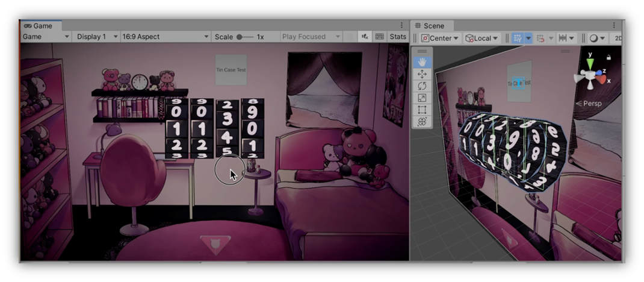This screenshot has height=282, width=644.
Task: Toggle 2D view in Scene
Action: tap(616, 38)
